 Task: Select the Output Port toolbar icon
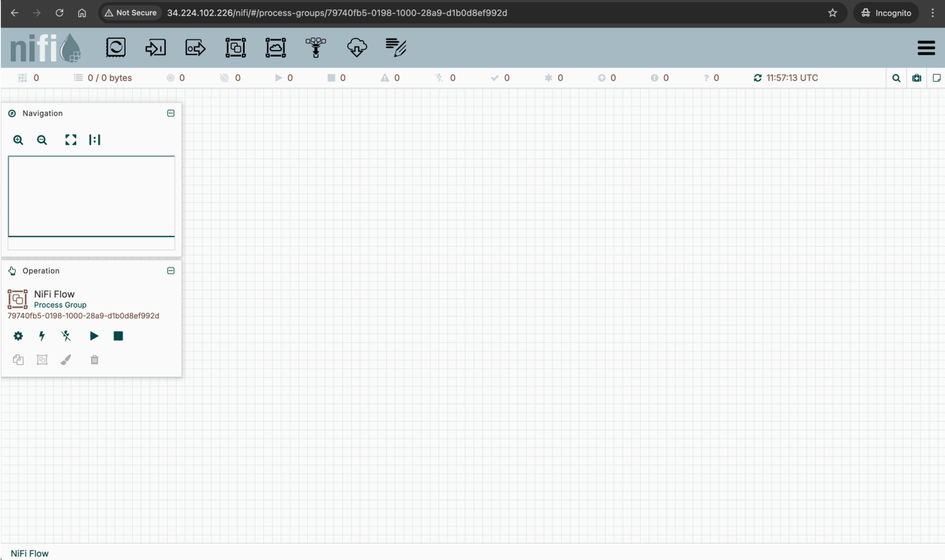pyautogui.click(x=195, y=47)
